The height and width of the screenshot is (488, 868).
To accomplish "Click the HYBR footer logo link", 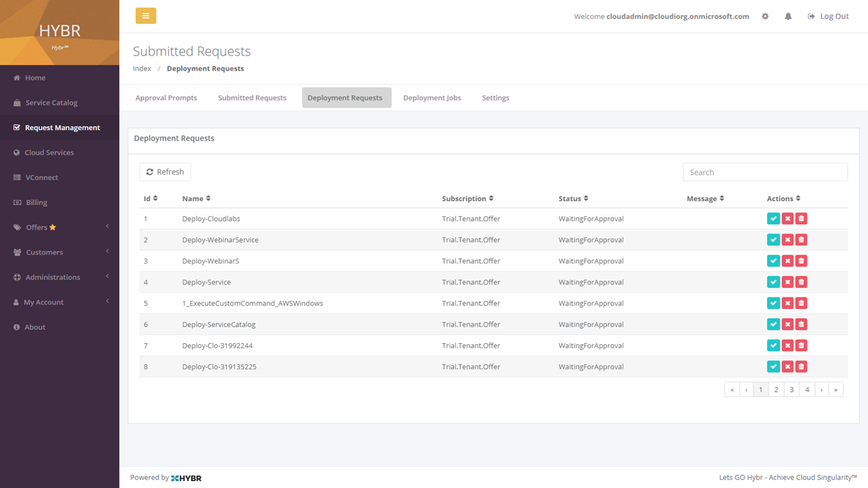I will (186, 478).
